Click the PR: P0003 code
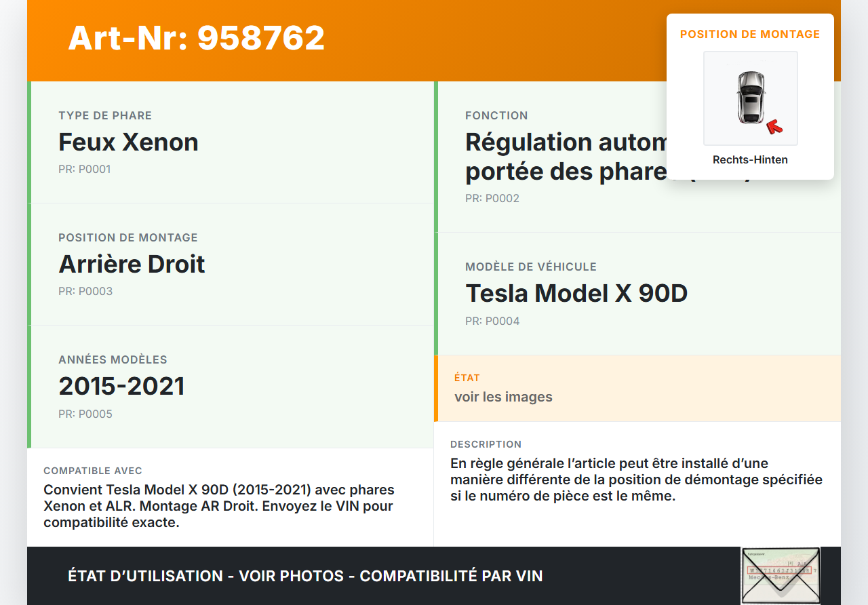868x605 pixels. [85, 292]
